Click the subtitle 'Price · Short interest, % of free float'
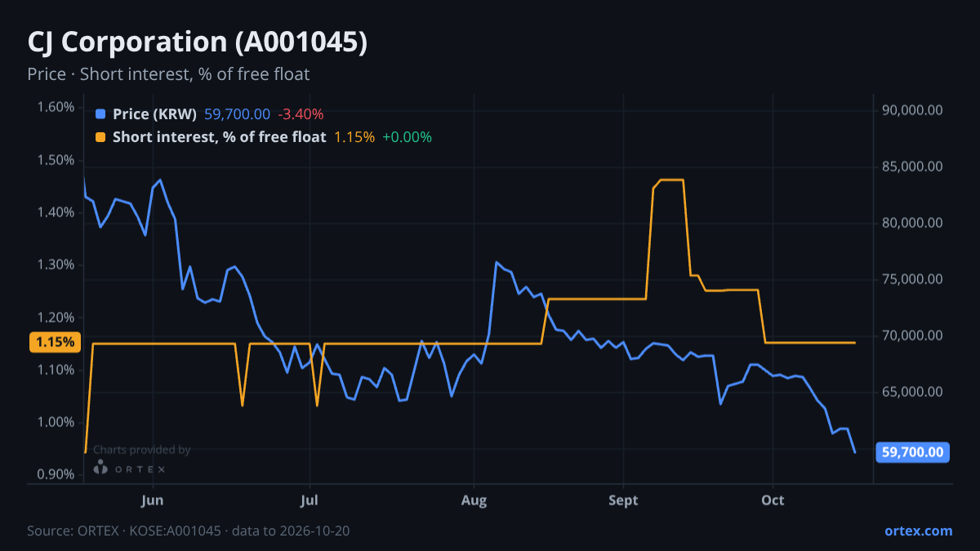The width and height of the screenshot is (980, 551). click(168, 74)
